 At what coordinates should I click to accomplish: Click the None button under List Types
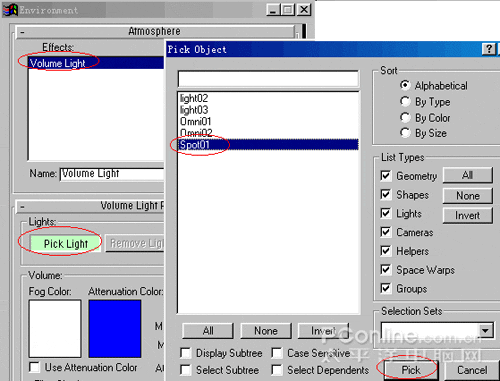click(467, 196)
